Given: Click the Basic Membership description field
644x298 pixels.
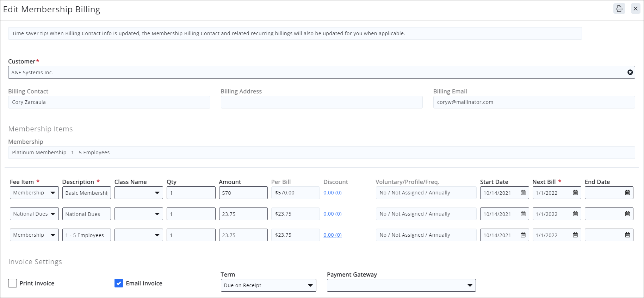Looking at the screenshot, I should (86, 193).
